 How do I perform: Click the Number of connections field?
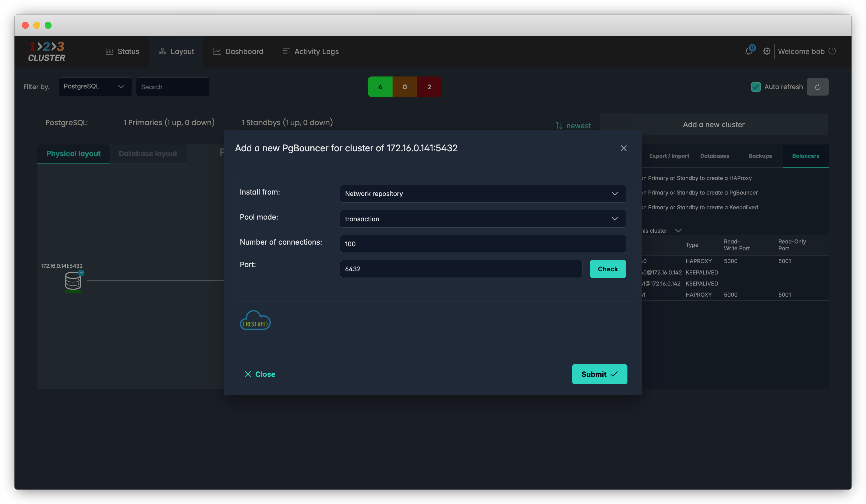click(483, 244)
